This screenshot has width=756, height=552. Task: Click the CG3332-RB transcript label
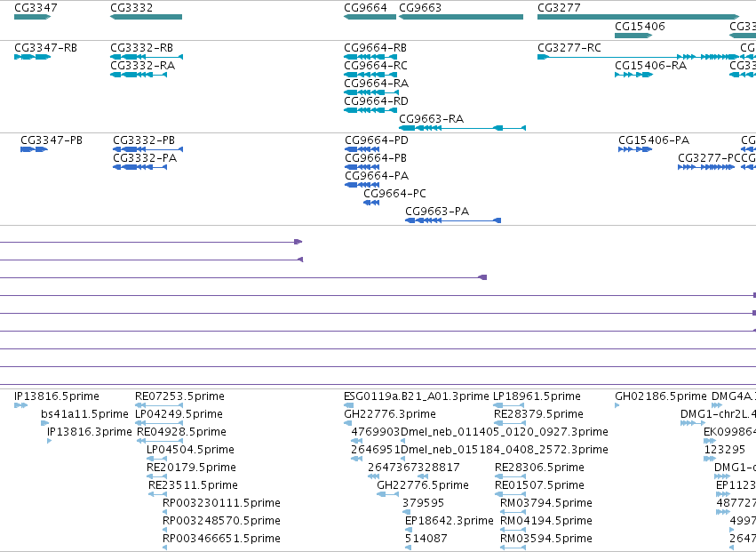coord(142,48)
